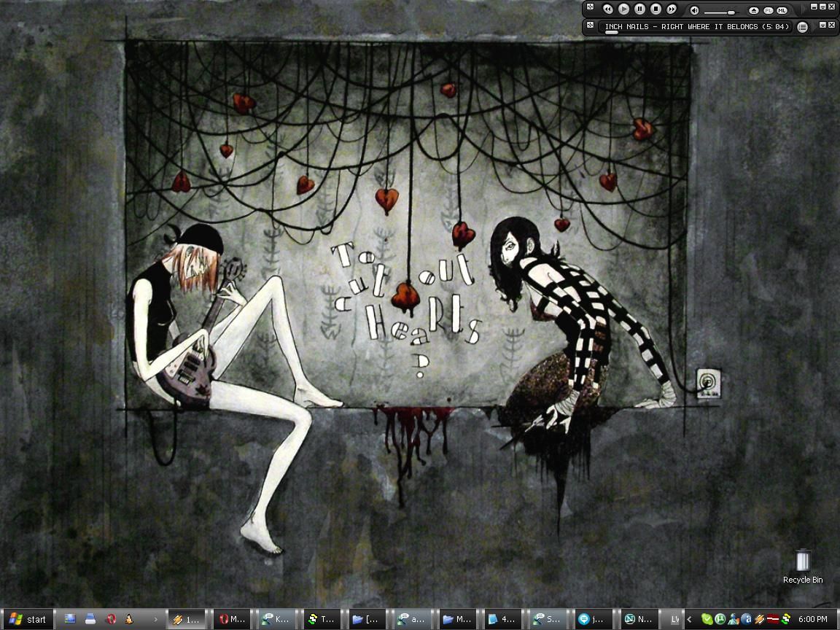The height and width of the screenshot is (630, 840).
Task: Toggle the ML media library button
Action: [x=782, y=11]
